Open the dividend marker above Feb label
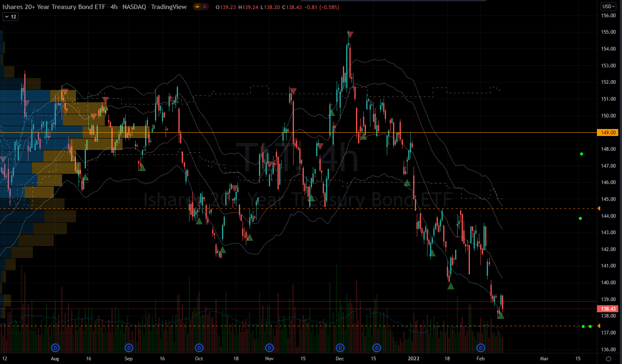Image resolution: width=622 pixels, height=364 pixels. click(x=481, y=348)
